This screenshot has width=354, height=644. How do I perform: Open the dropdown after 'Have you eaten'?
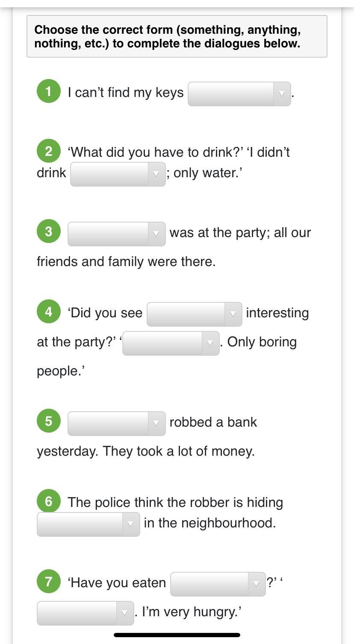[x=218, y=584]
